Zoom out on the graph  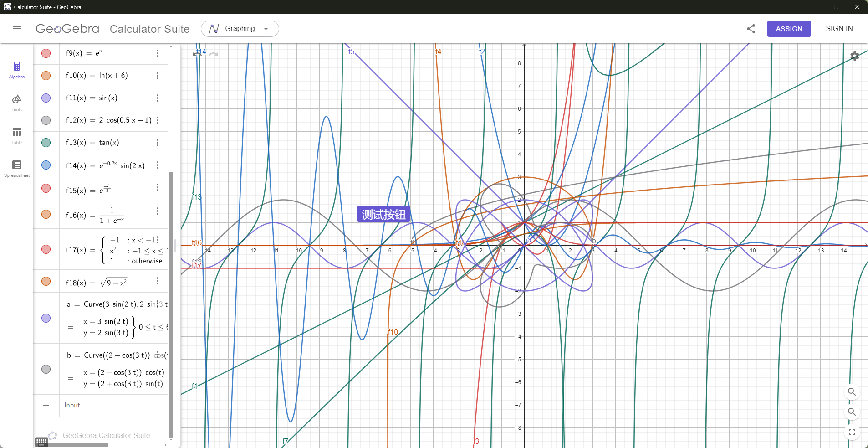point(852,412)
